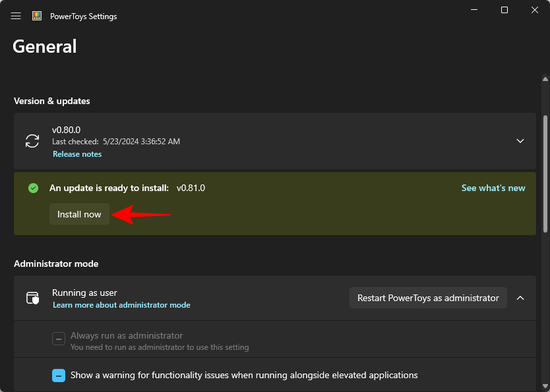Click the scrollbar down arrow
The width and height of the screenshot is (550, 392).
545,386
